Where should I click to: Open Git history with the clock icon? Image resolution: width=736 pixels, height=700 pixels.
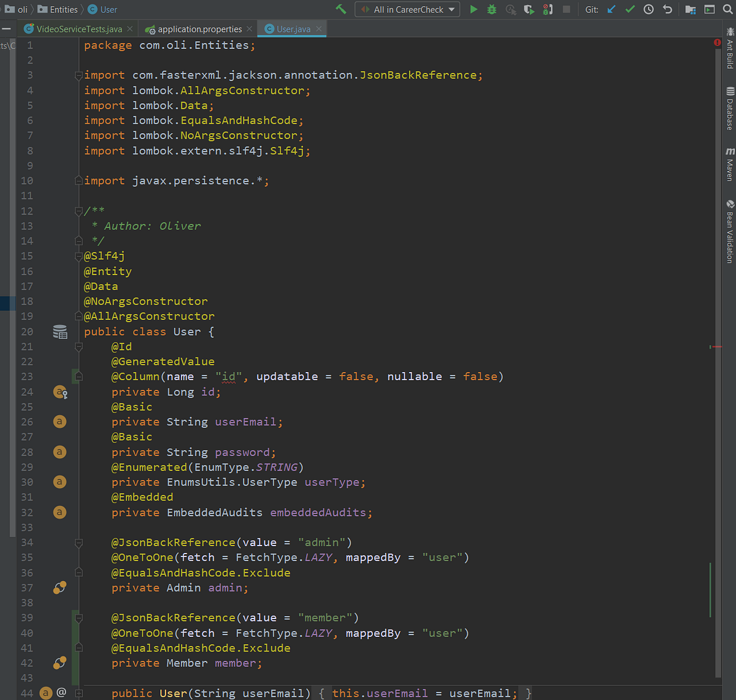point(649,9)
